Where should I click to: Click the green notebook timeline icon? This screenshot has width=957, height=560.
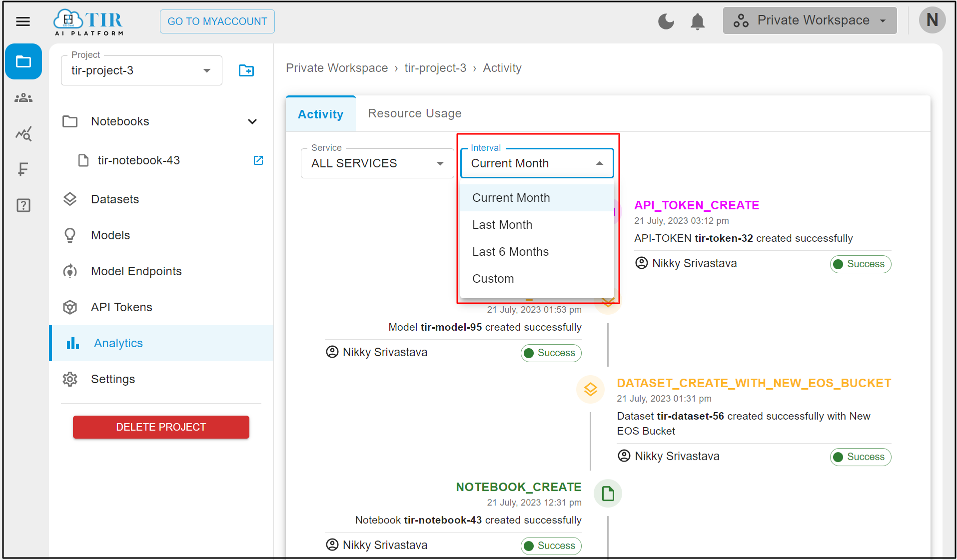pos(608,494)
